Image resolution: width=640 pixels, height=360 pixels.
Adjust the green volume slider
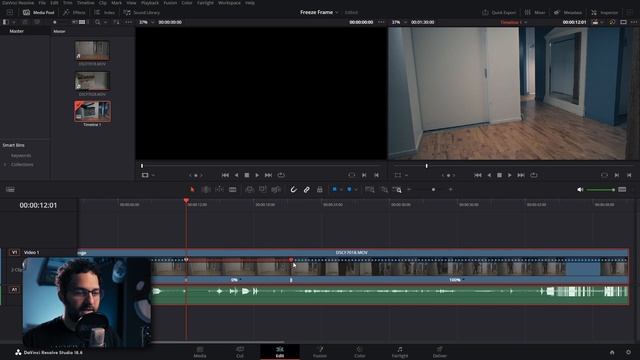click(x=600, y=189)
